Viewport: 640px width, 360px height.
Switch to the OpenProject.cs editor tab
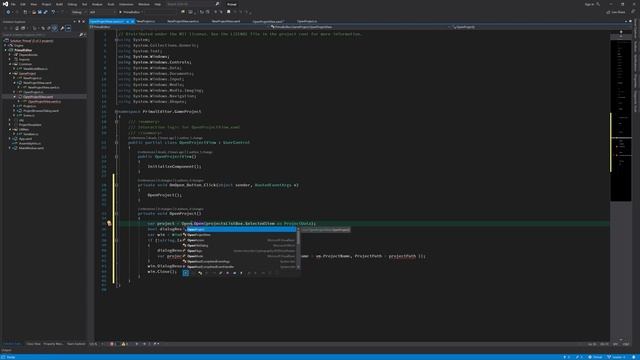(x=307, y=21)
